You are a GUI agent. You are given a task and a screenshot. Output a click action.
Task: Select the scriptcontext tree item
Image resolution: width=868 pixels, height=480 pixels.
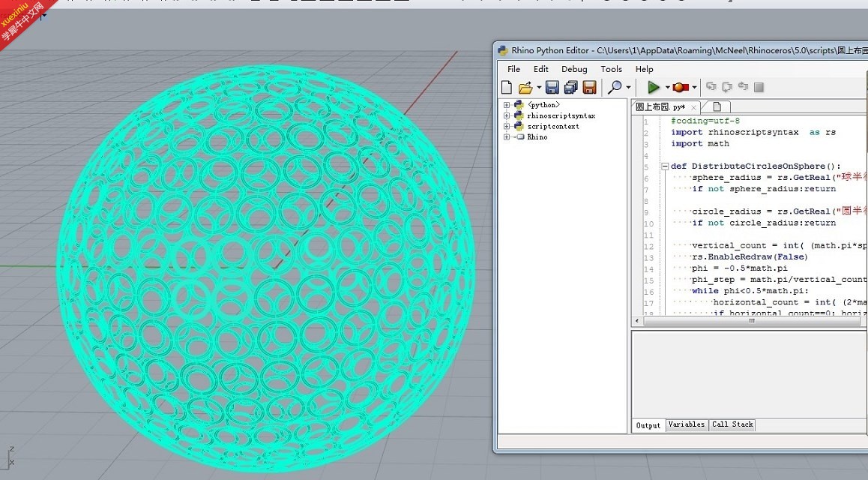(x=553, y=126)
